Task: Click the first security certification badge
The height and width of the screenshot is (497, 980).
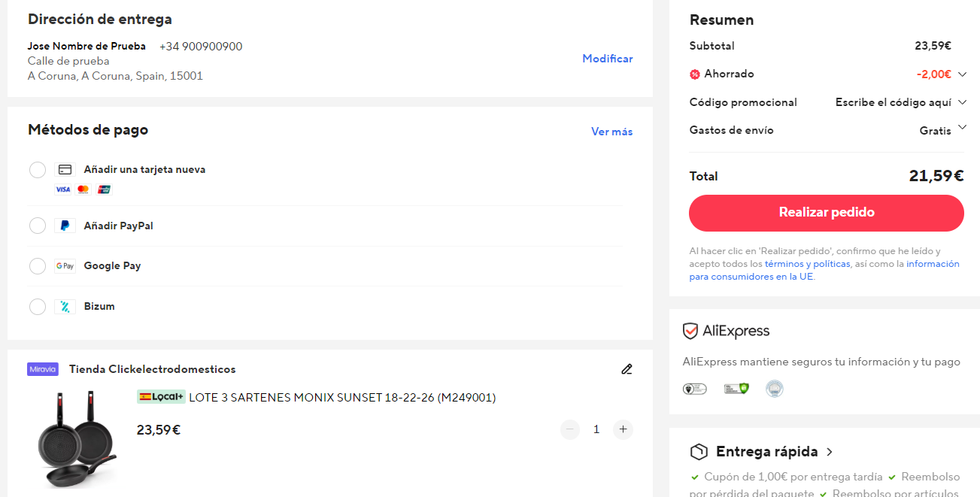Action: (694, 389)
